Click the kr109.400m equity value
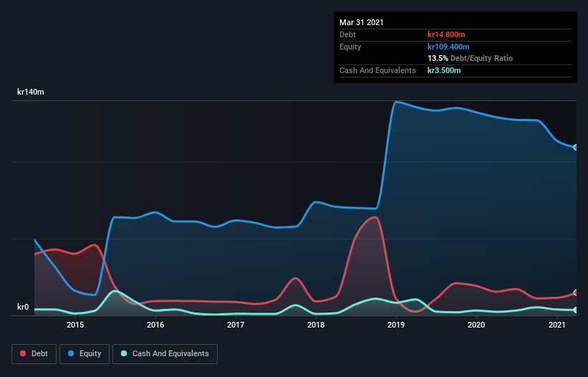Viewport: 588px width, 377px height. tap(448, 47)
